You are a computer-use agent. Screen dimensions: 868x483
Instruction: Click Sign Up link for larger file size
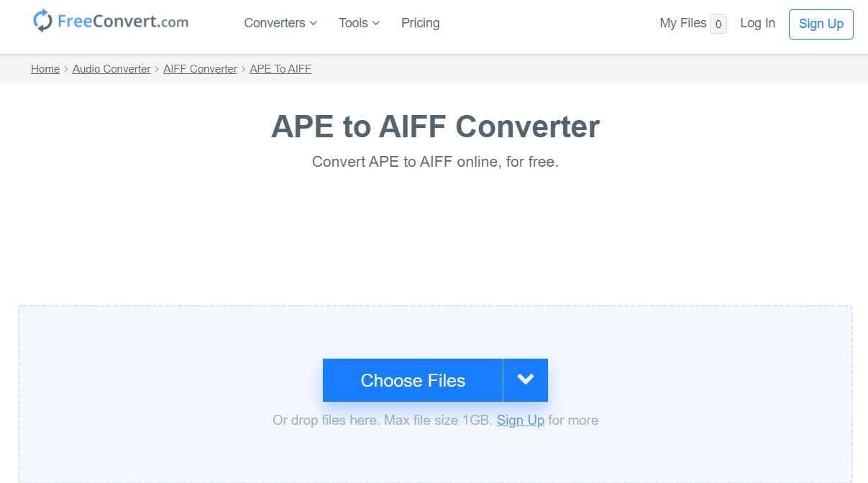pyautogui.click(x=520, y=420)
